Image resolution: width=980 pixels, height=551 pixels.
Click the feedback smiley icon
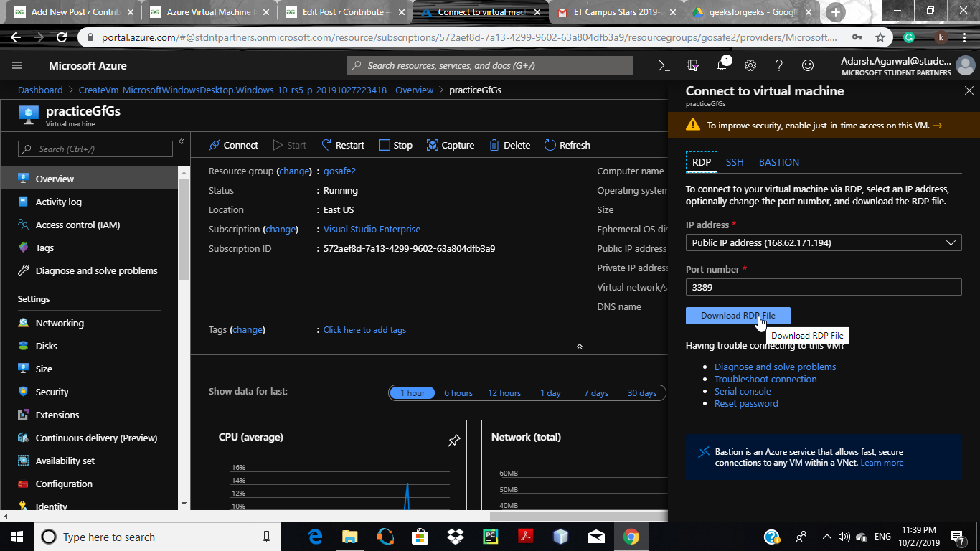(808, 65)
